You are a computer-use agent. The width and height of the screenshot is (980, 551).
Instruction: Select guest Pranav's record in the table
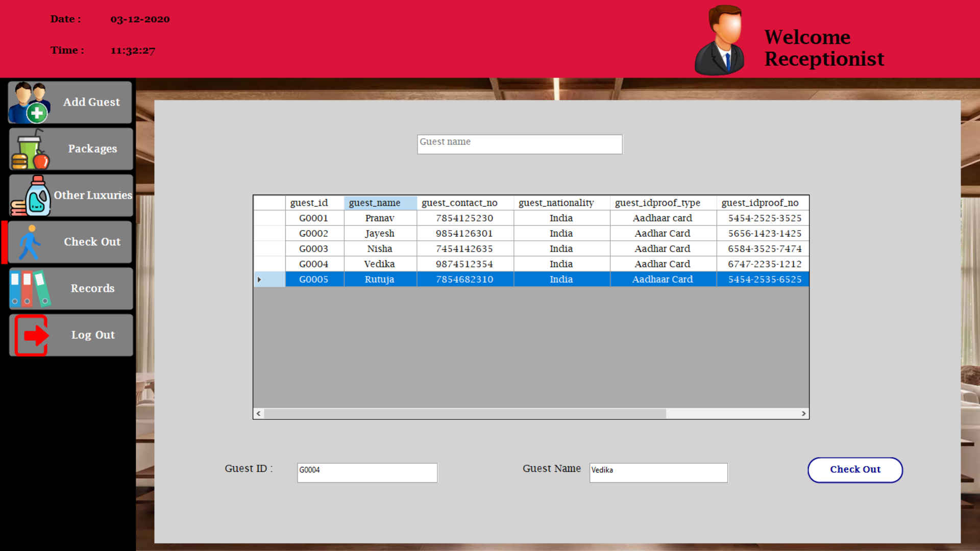(x=380, y=218)
